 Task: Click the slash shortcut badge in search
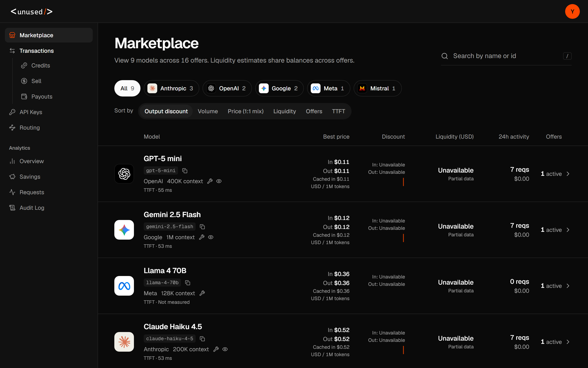point(567,56)
